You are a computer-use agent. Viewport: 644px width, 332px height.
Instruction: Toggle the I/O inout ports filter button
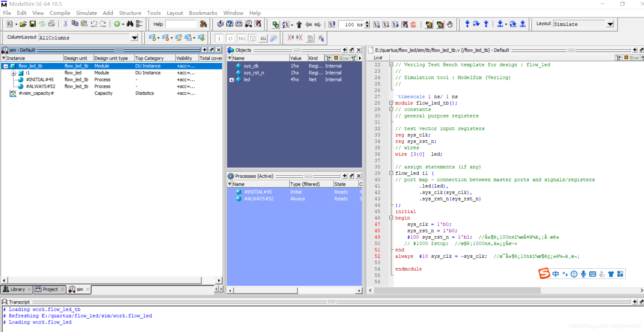coord(241,38)
